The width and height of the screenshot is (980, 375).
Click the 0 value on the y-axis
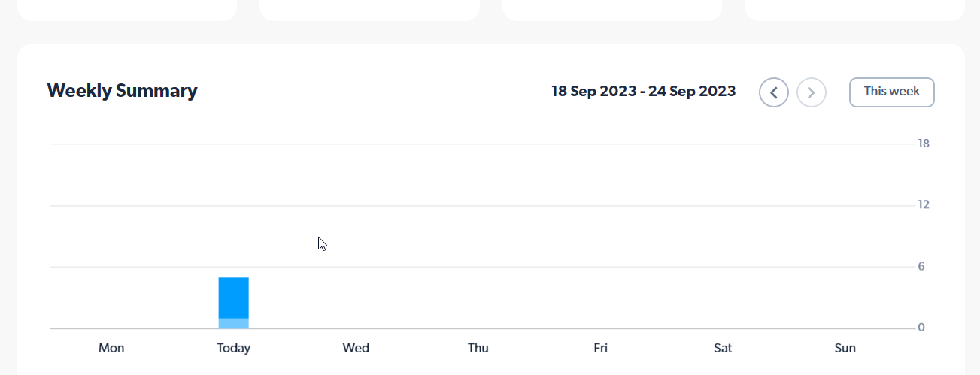pos(921,328)
